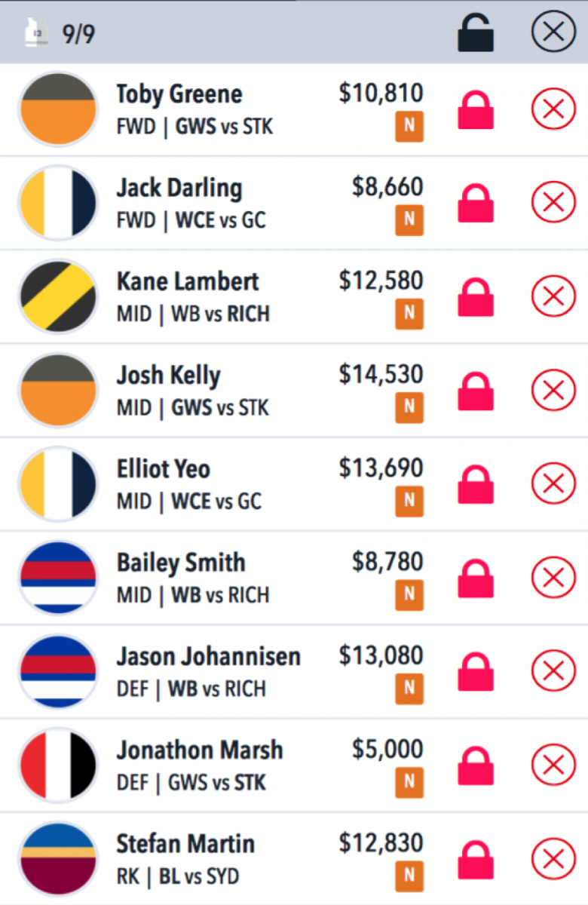Open Jason Johannisen's player name
This screenshot has height=905, width=588.
point(208,655)
